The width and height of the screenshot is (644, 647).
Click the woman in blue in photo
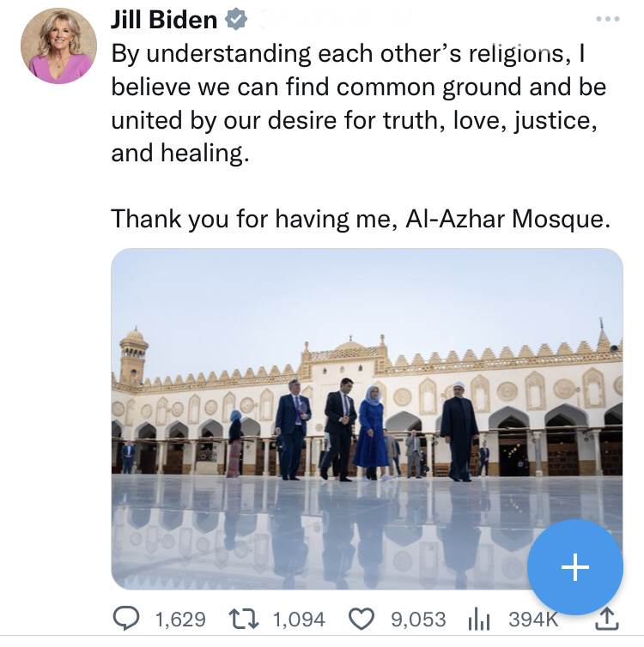371,431
